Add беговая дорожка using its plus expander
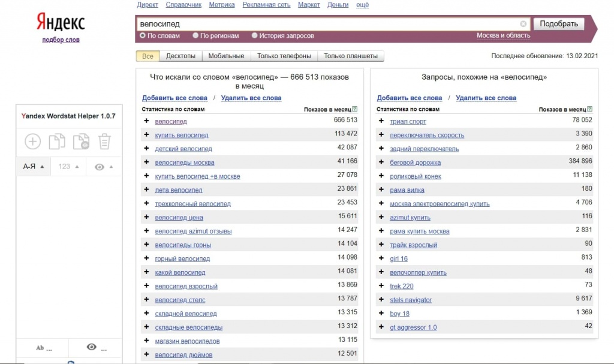Viewport: 614px width, 364px height. coord(381,162)
